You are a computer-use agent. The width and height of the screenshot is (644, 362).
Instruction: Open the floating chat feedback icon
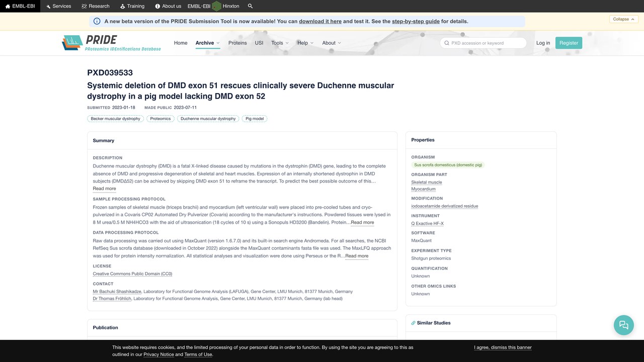click(x=624, y=325)
